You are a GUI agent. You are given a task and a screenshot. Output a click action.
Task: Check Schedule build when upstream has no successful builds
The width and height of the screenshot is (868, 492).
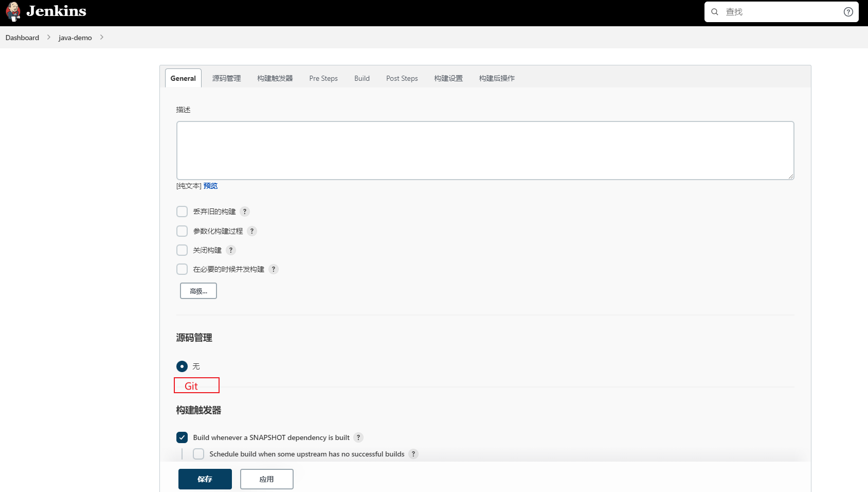tap(198, 454)
